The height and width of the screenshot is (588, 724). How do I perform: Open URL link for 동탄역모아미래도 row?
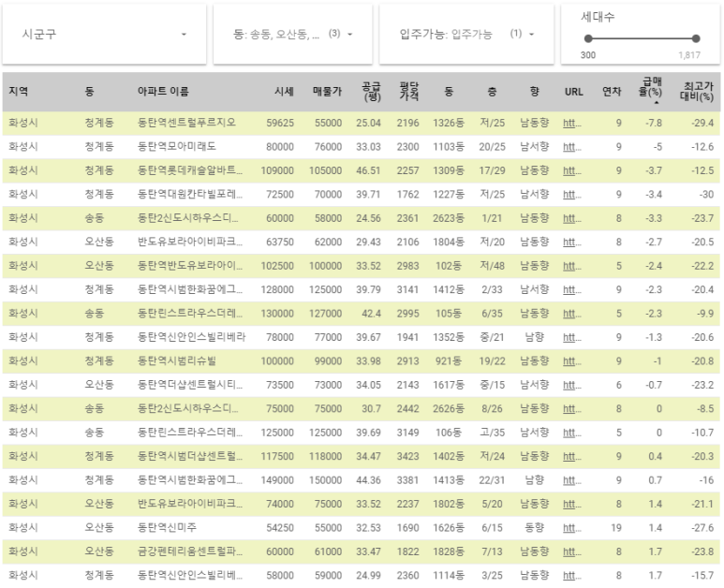coord(572,147)
